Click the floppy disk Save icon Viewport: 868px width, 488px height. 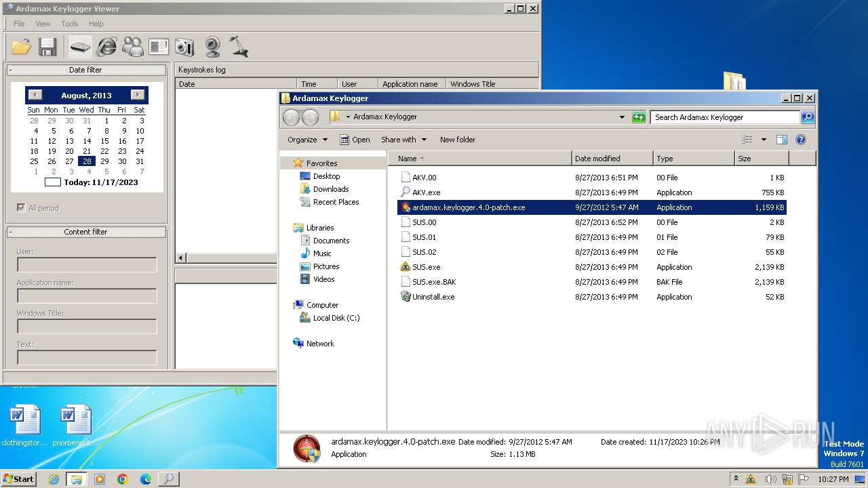click(x=47, y=47)
